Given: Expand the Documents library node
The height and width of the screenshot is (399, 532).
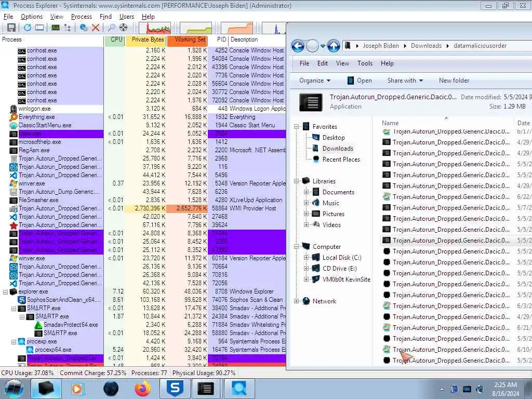Looking at the screenshot, I should pos(306,192).
